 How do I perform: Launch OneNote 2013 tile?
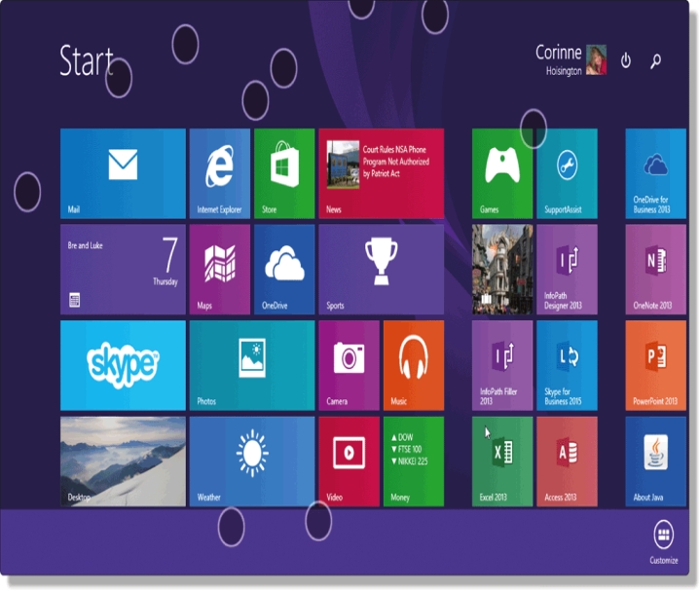(x=656, y=270)
